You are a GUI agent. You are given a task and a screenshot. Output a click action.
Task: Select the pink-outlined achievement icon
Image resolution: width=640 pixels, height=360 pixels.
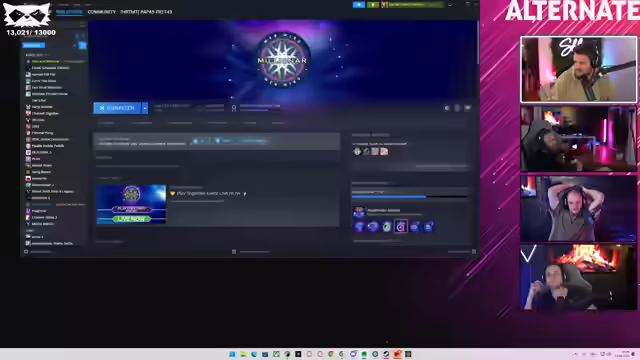[x=401, y=227]
